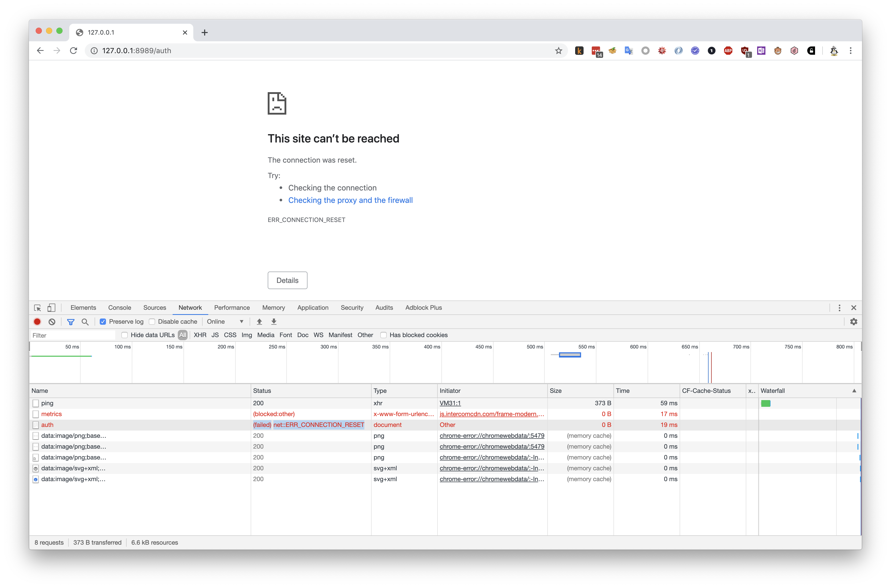The height and width of the screenshot is (588, 891).
Task: Uncheck the Preserve log checkbox
Action: 103,321
